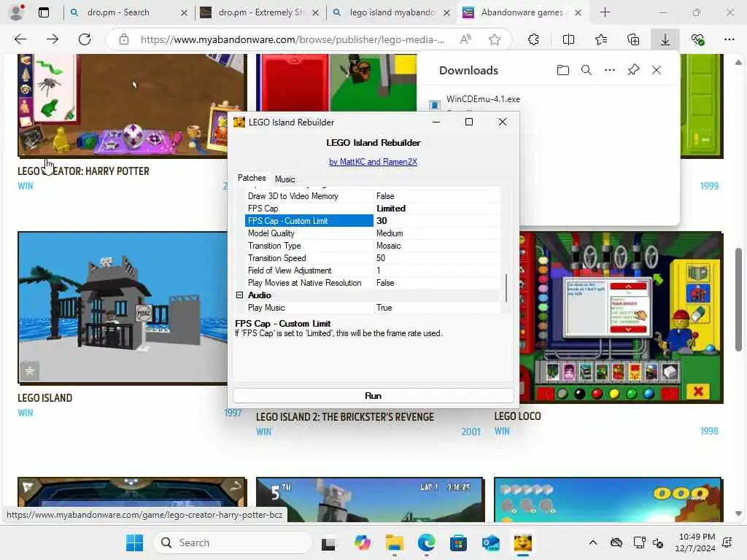747x560 pixels.
Task: Open More options in Downloads panel
Action: click(610, 71)
